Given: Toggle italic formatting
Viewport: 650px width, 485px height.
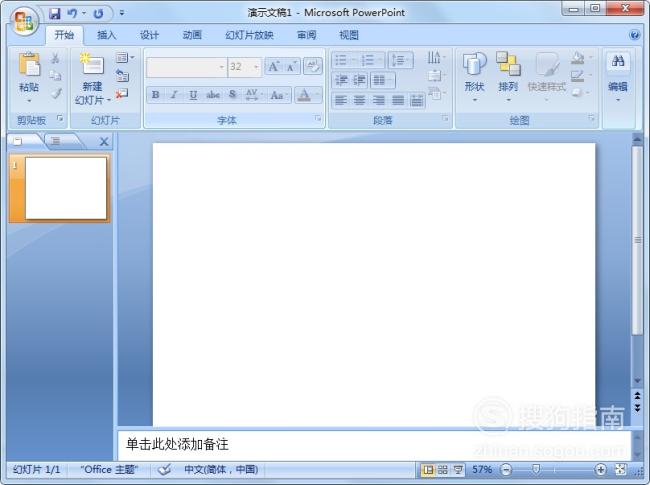Looking at the screenshot, I should [x=174, y=95].
